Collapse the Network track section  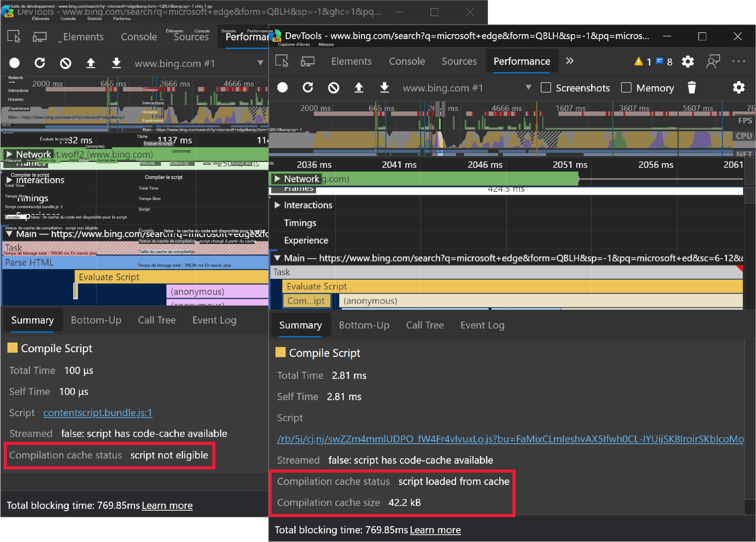[278, 178]
